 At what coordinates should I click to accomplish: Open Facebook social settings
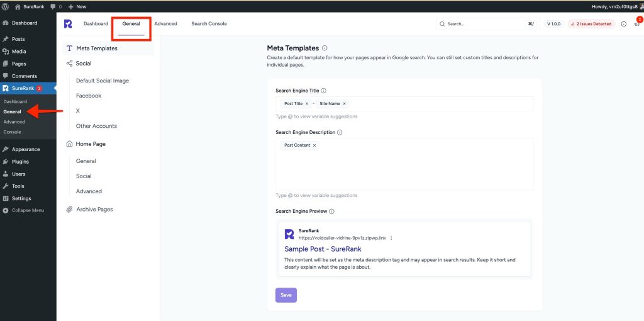pos(88,96)
